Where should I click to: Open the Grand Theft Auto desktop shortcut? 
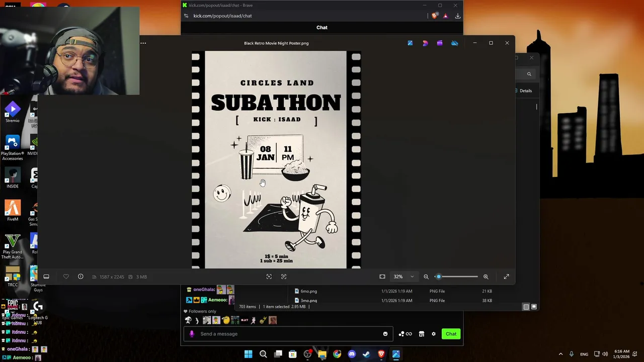(13, 246)
